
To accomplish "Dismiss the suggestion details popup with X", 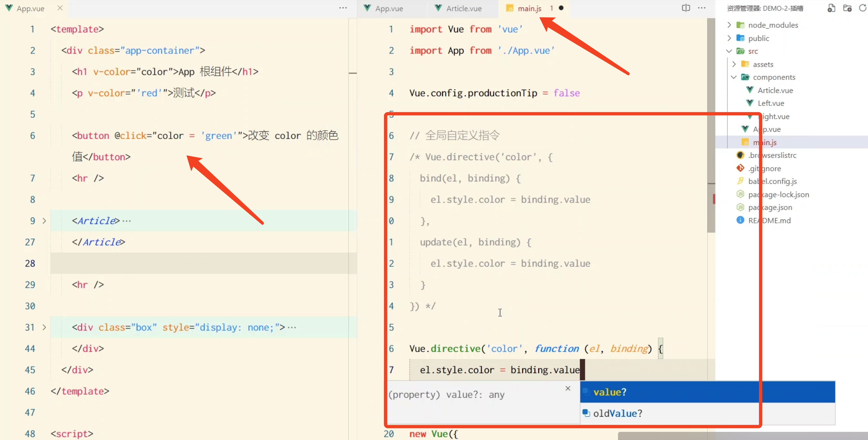I will [x=568, y=388].
